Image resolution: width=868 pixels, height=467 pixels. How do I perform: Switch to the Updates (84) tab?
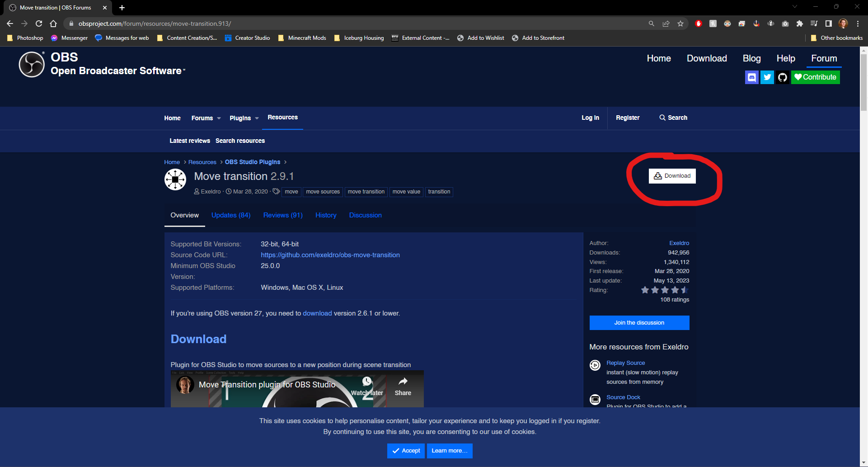point(231,215)
